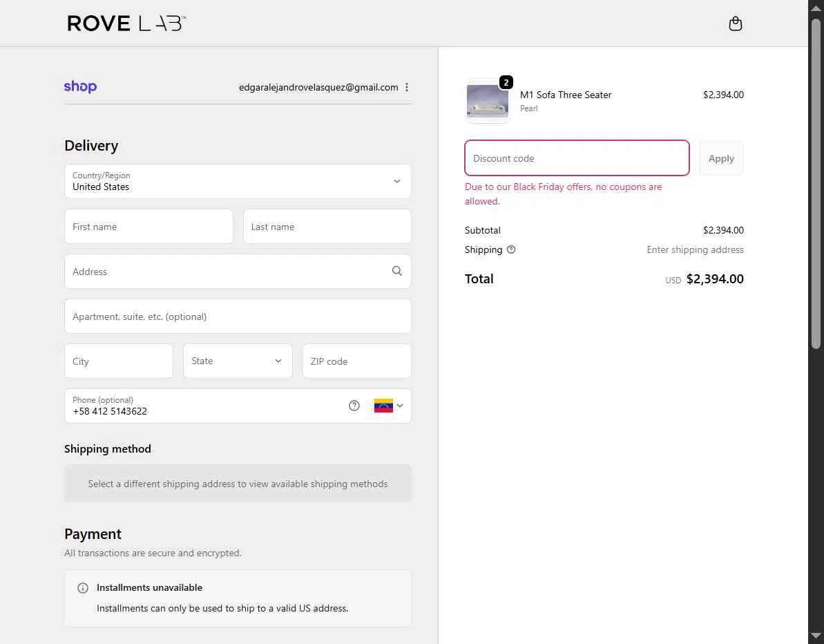Click the Subtotal label
Screen dimensions: 824x644
pos(482,230)
